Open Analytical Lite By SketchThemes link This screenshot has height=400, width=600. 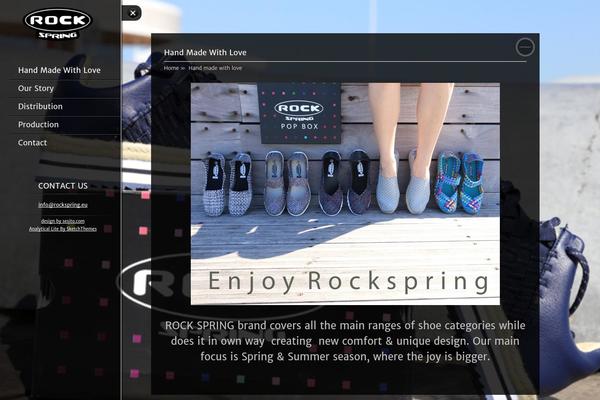(x=63, y=229)
